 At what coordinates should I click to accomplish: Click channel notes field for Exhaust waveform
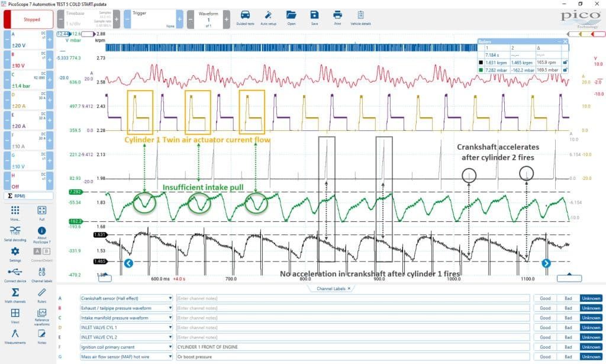click(353, 308)
